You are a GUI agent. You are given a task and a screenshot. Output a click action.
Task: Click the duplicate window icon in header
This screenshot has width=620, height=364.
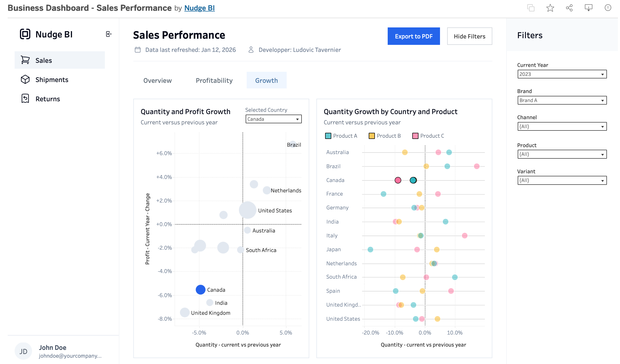point(531,8)
